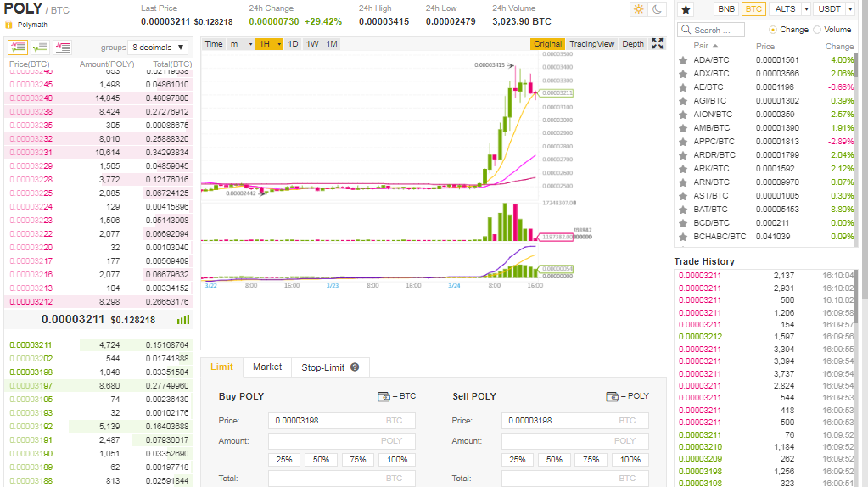Sort market list by Pair column
868x487 pixels.
(x=706, y=46)
